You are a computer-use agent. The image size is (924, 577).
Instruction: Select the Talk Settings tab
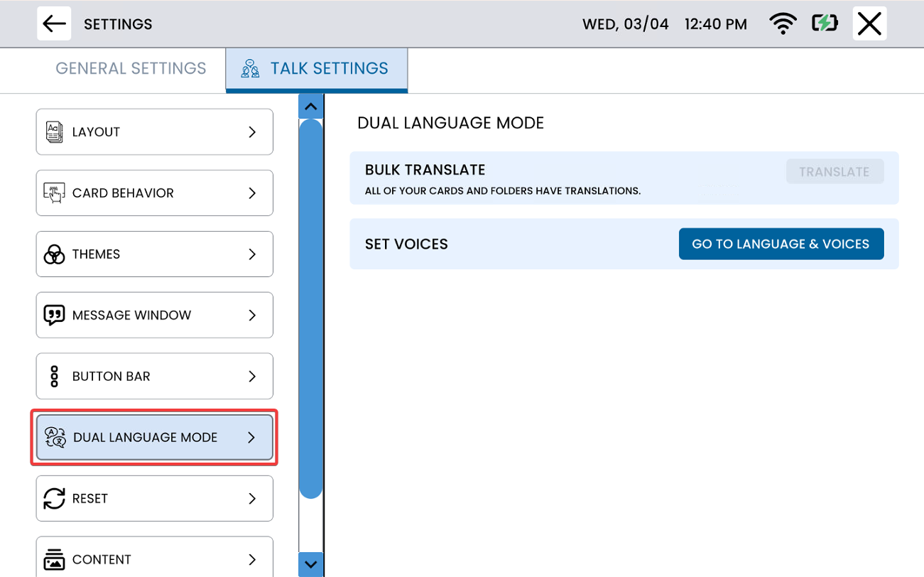click(x=317, y=69)
